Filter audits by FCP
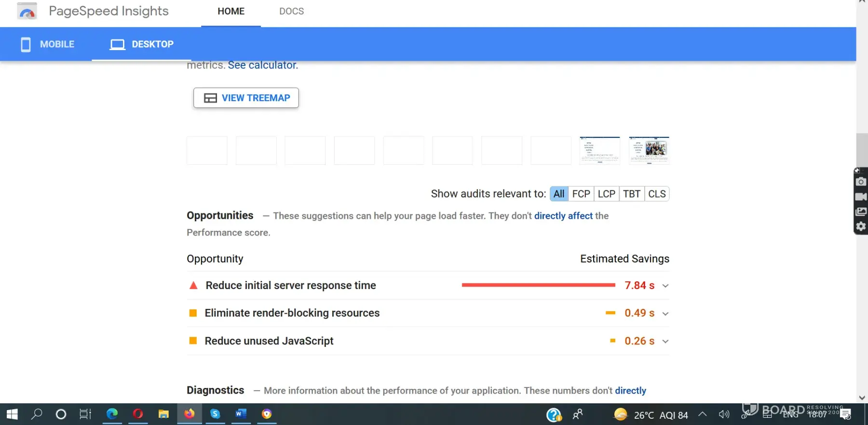 click(x=581, y=194)
